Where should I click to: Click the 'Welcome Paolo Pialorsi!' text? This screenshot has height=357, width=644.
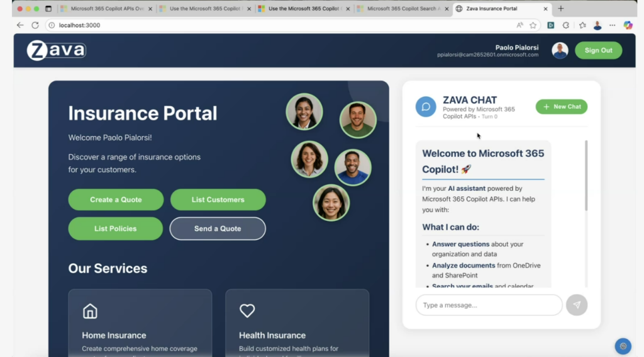110,138
